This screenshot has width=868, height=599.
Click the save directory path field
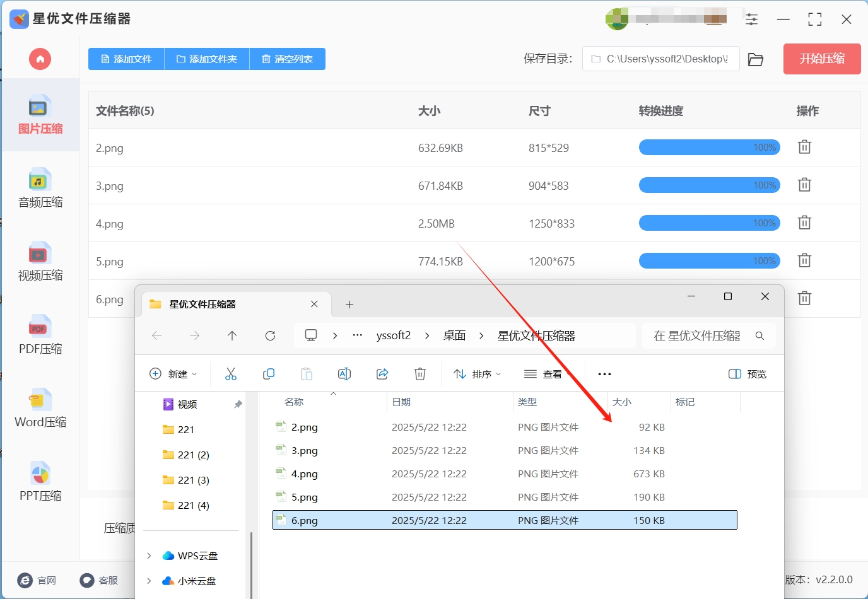coord(660,59)
